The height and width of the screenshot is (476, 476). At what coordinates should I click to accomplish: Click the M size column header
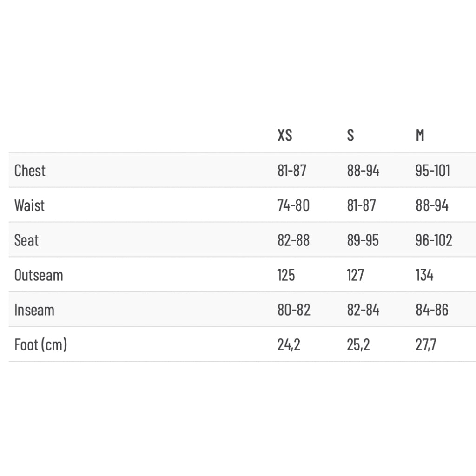pos(420,135)
